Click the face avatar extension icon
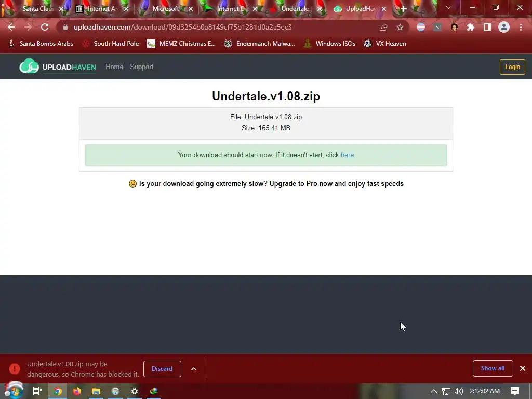532x399 pixels. (x=454, y=27)
